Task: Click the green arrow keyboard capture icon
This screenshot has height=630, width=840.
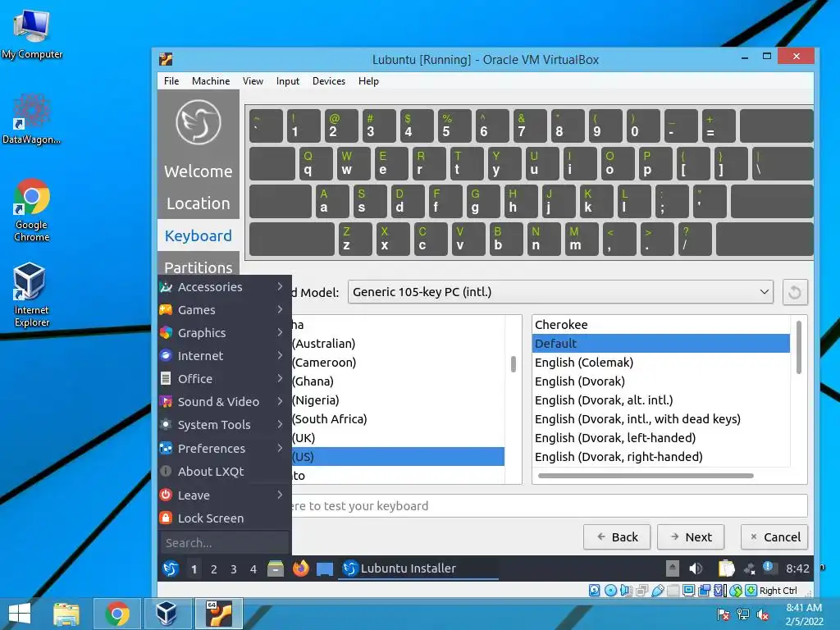Action: click(x=751, y=591)
